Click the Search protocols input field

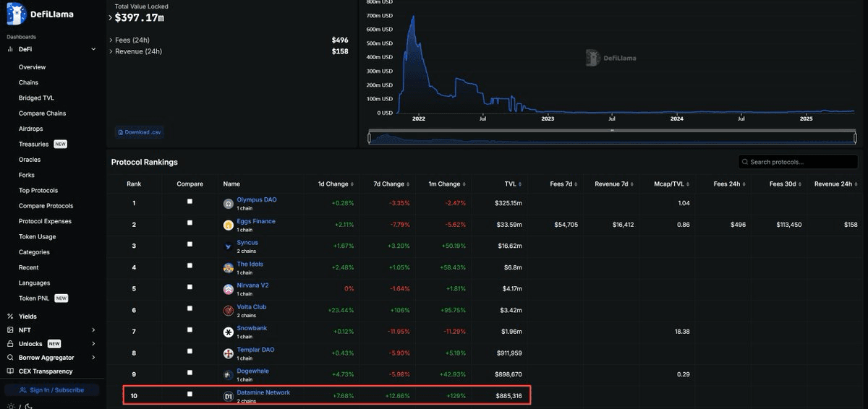tap(799, 162)
